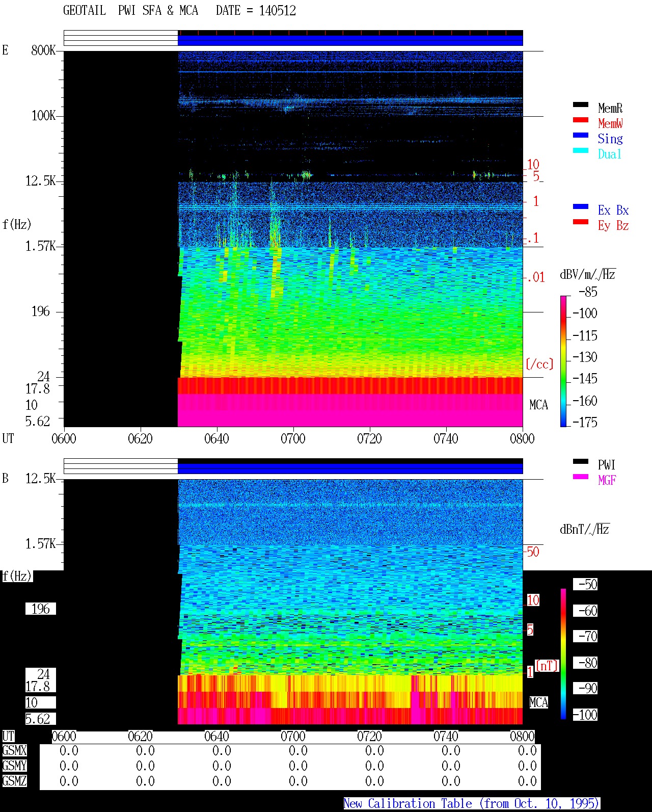Click the red Ey Bz legend swatch
Image resolution: width=652 pixels, height=812 pixels.
pos(581,222)
